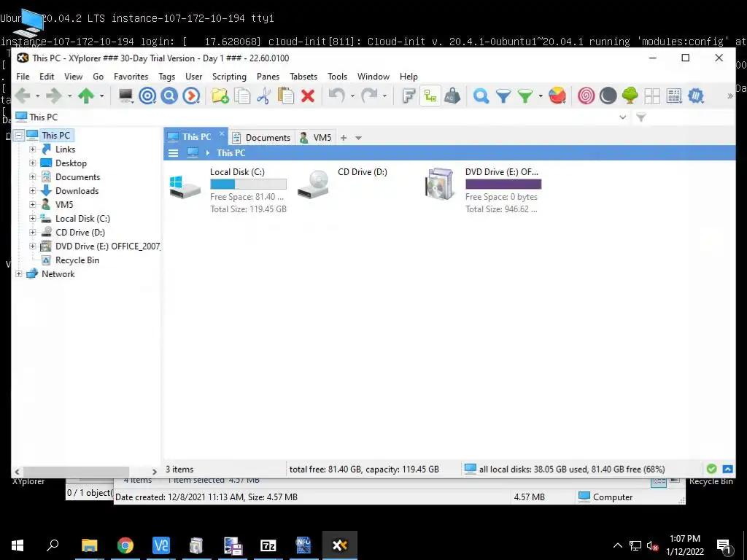Expand the Downloads tree node
This screenshot has width=747, height=560.
point(32,190)
